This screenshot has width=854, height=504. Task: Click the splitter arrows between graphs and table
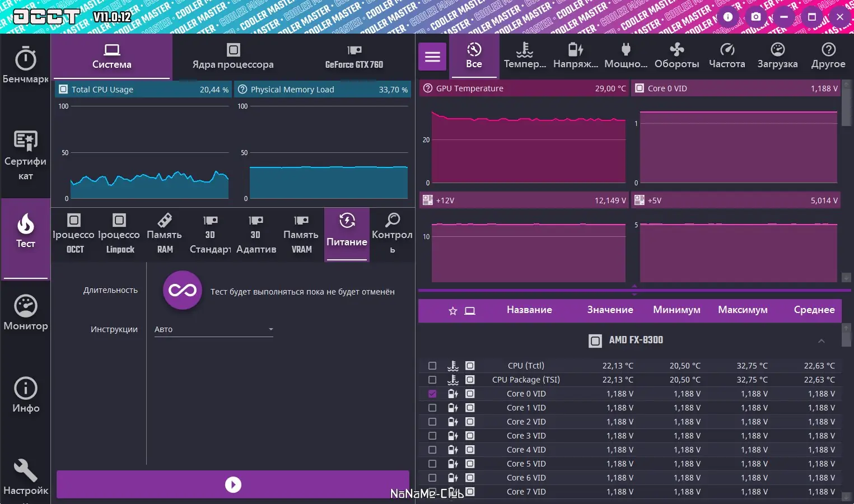[634, 290]
